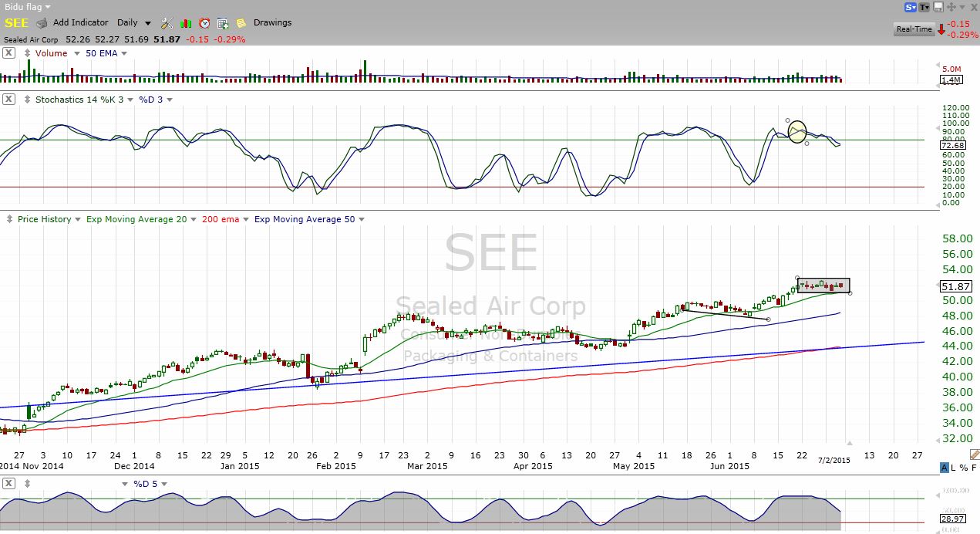Click the Real-Time button

pyautogui.click(x=914, y=29)
